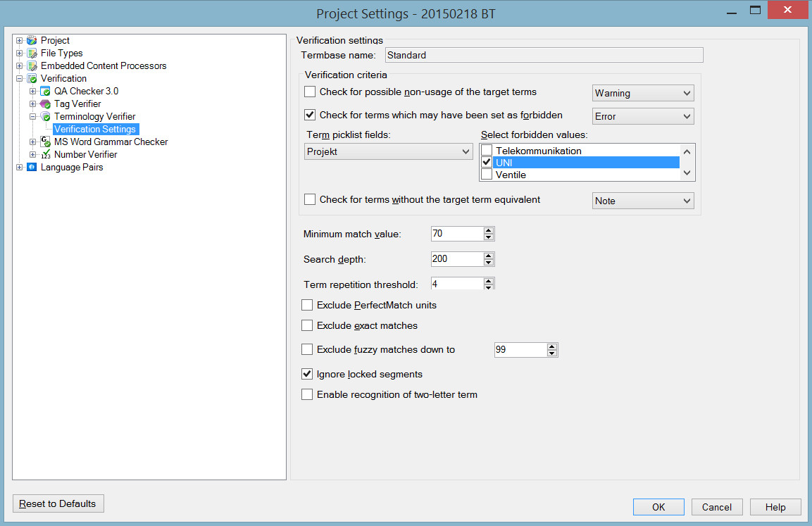The width and height of the screenshot is (812, 526).
Task: Open the Error severity dropdown
Action: 643,116
